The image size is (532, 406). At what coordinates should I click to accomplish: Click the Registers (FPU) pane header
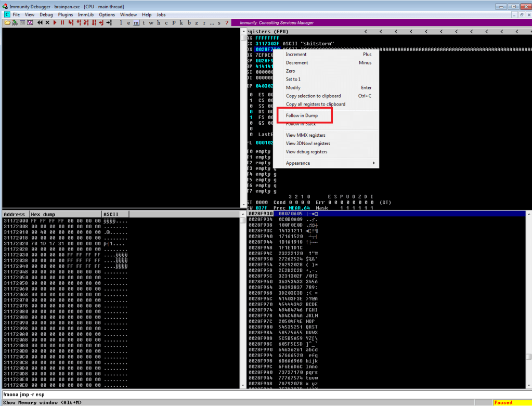tap(267, 32)
